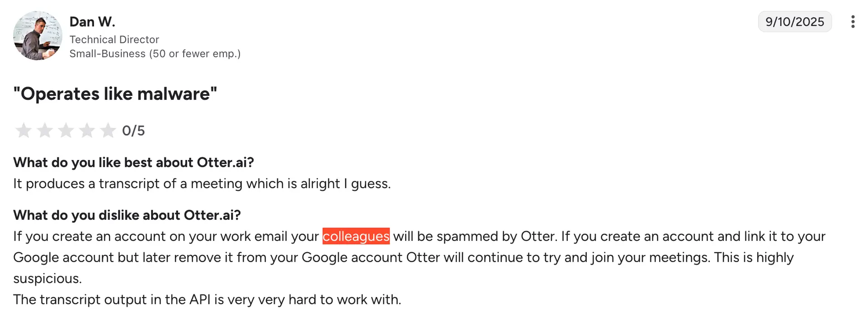The width and height of the screenshot is (868, 320).
Task: Select the third rating star
Action: click(x=66, y=131)
